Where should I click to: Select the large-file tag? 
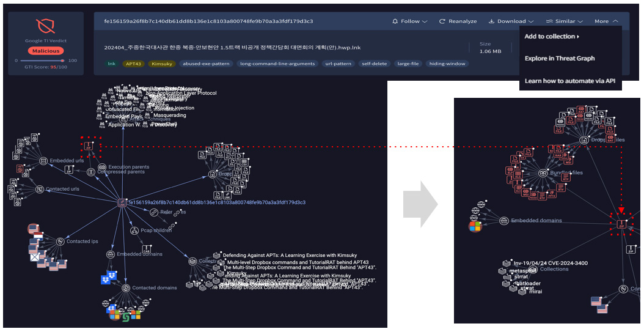(x=408, y=64)
